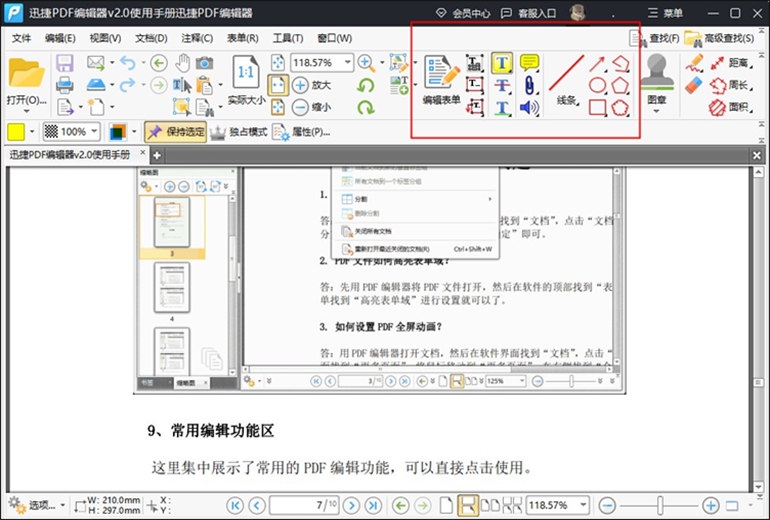Expand the 打开(O) open dropdown arrow
Screen dimensions: 770x520
pos(27,112)
